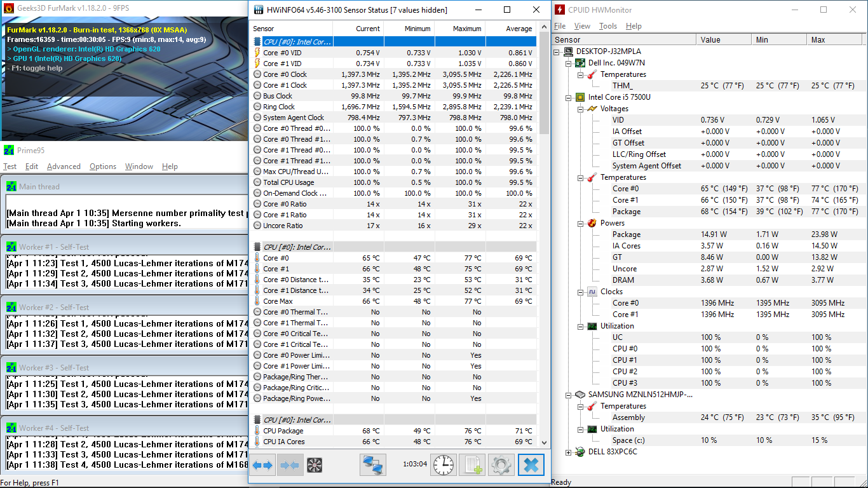Click the FurMark title bar icon

[8, 10]
